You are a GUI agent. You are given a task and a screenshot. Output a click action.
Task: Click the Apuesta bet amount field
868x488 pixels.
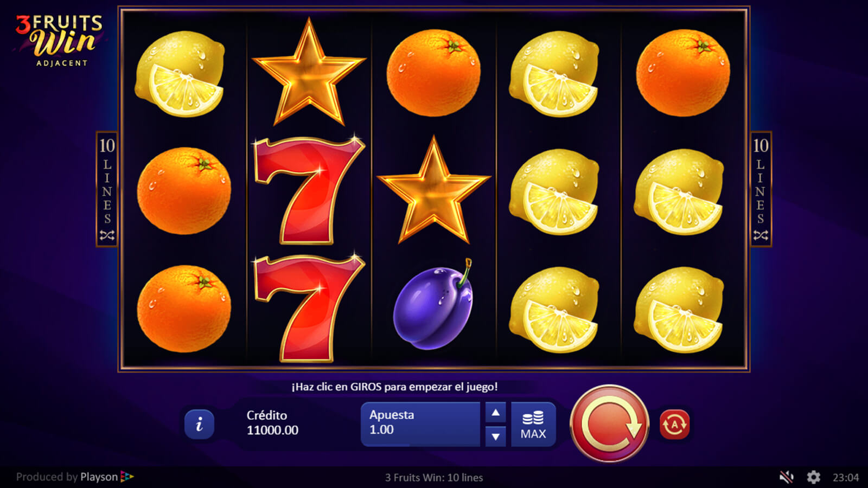click(420, 425)
